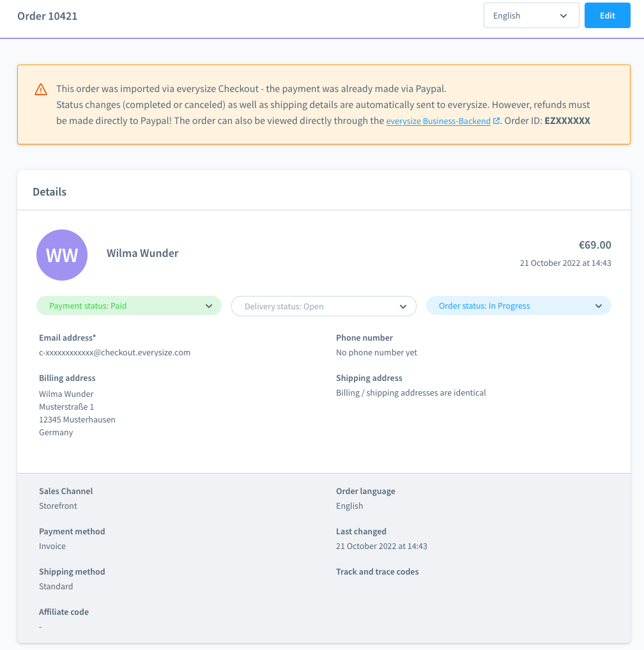Click chevron in Order status dropdown
Screen dimensions: 644x650
599,306
